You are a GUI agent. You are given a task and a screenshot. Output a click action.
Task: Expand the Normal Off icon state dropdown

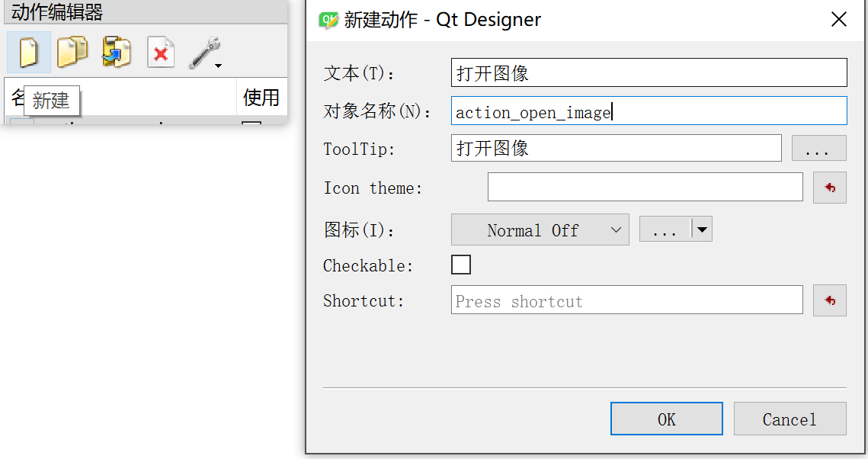pos(540,230)
